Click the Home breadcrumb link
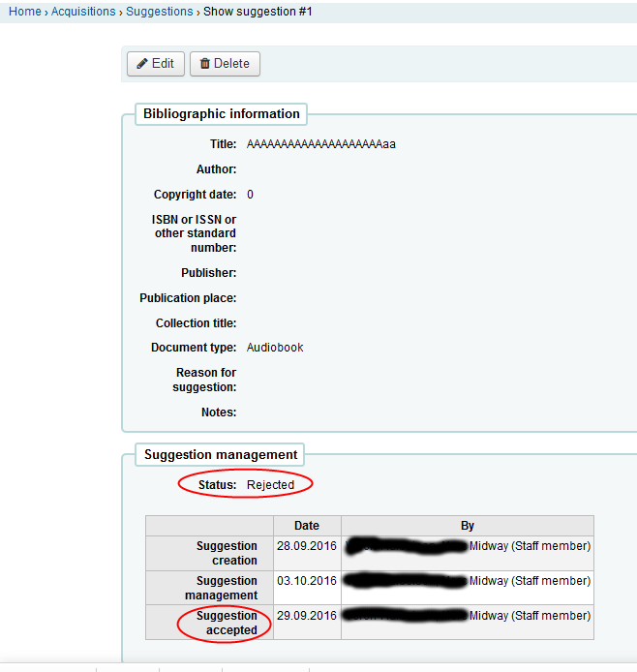The width and height of the screenshot is (637, 672). click(x=24, y=12)
